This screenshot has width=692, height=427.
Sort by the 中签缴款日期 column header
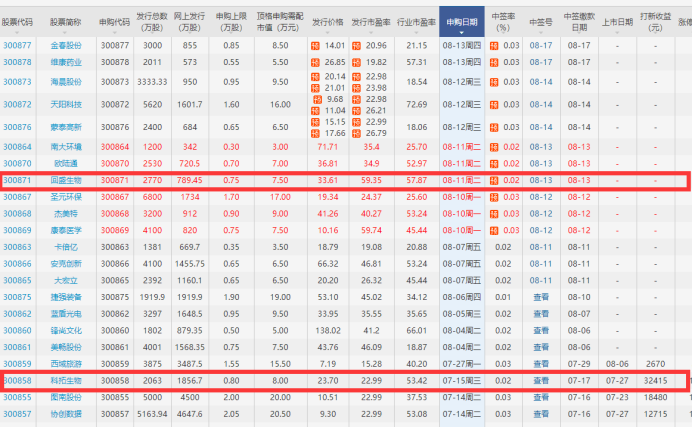point(579,22)
